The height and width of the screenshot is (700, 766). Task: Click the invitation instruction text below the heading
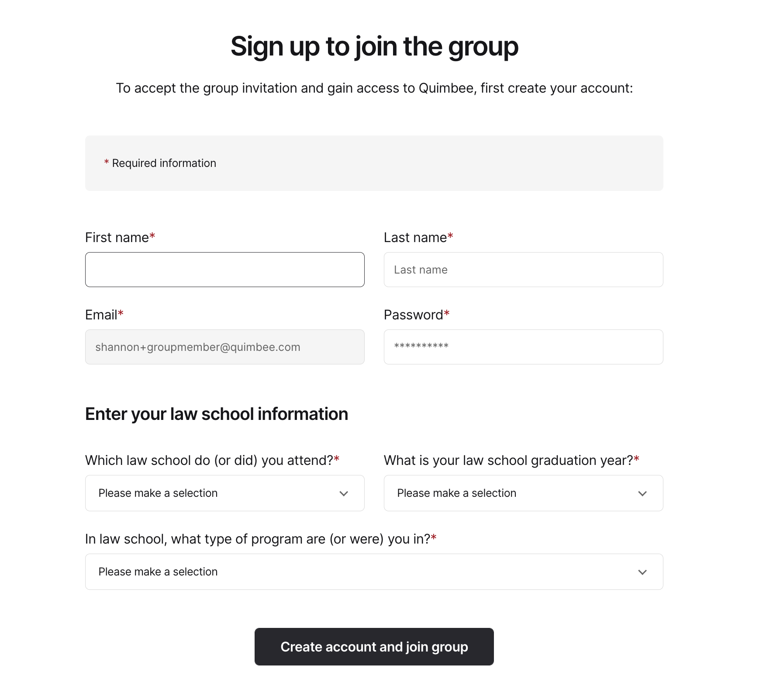point(374,88)
